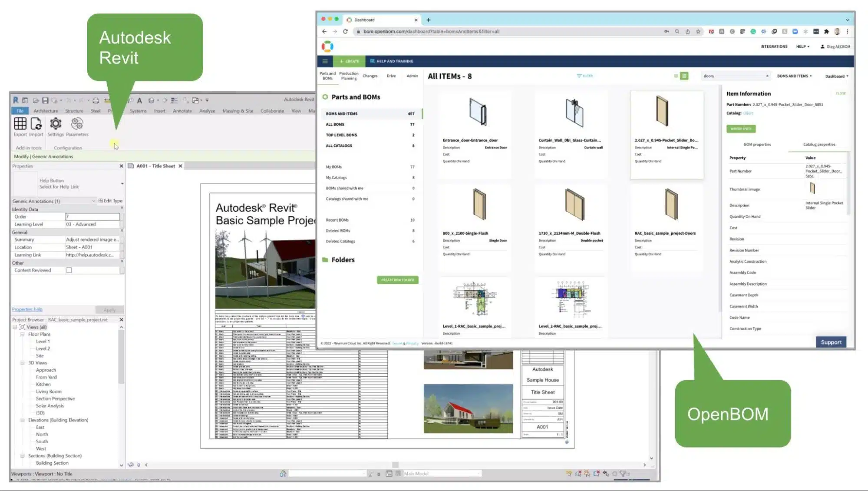Viewport: 868px width, 491px height.
Task: Open the INTEGRATIONS link
Action: pyautogui.click(x=773, y=46)
